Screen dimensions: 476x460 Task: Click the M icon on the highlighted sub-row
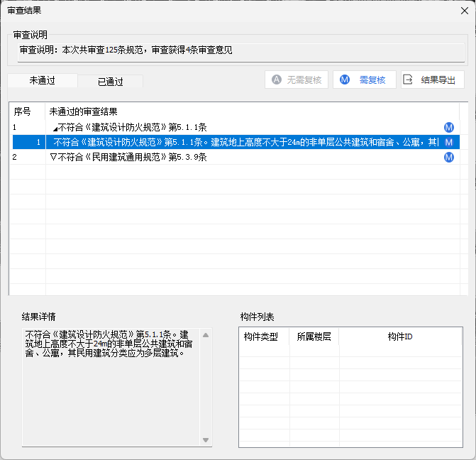[x=448, y=142]
